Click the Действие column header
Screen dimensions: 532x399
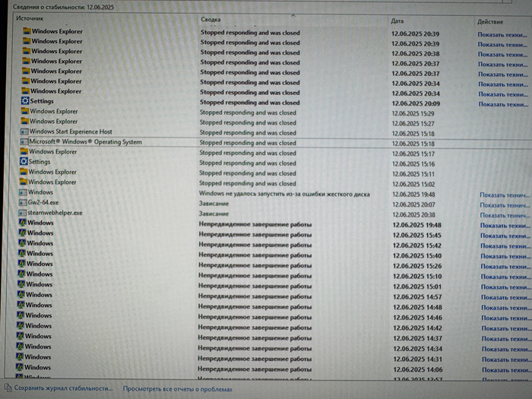(x=491, y=21)
